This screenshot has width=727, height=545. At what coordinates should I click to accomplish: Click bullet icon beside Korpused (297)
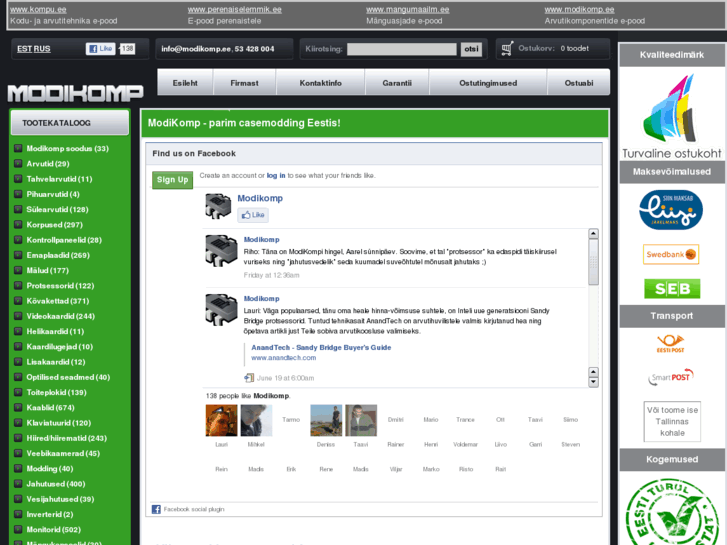tap(18, 224)
